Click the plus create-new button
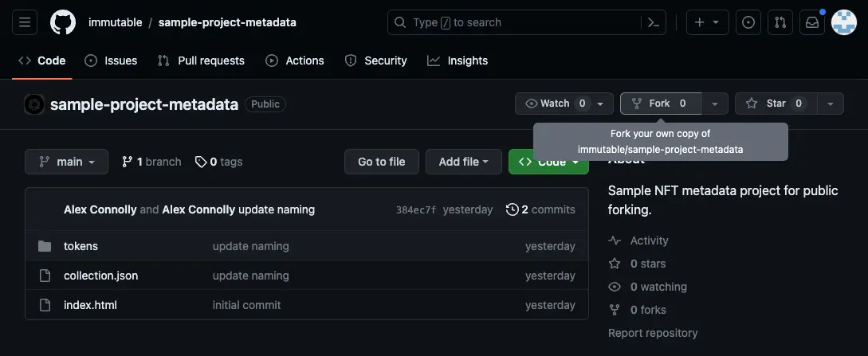The width and height of the screenshot is (868, 356). click(708, 22)
